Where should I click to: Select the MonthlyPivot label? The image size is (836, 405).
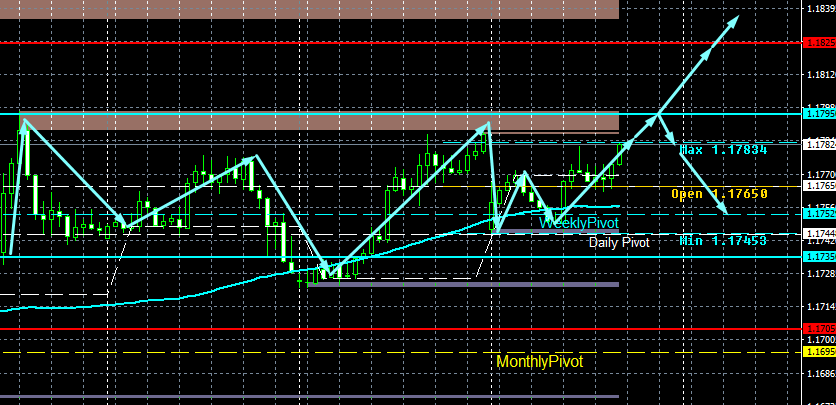[540, 361]
